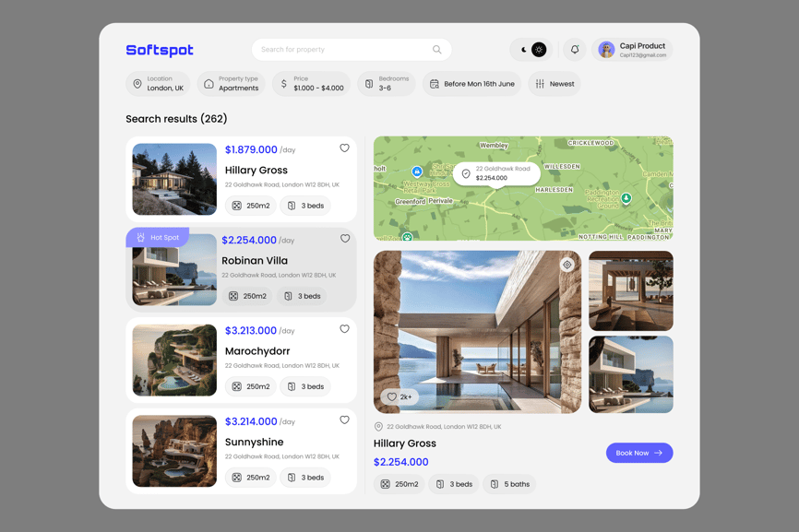Favorite the Sunnyshine listing heart

(x=344, y=420)
